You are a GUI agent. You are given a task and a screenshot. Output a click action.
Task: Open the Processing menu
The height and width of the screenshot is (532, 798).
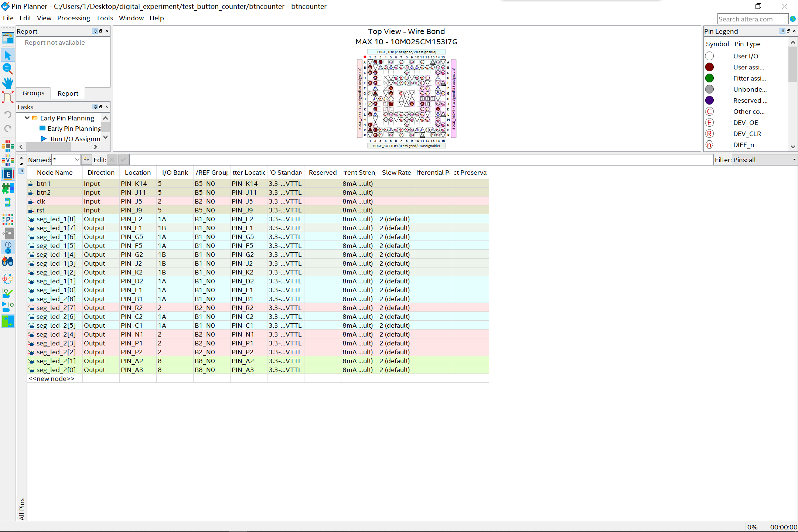[x=74, y=18]
